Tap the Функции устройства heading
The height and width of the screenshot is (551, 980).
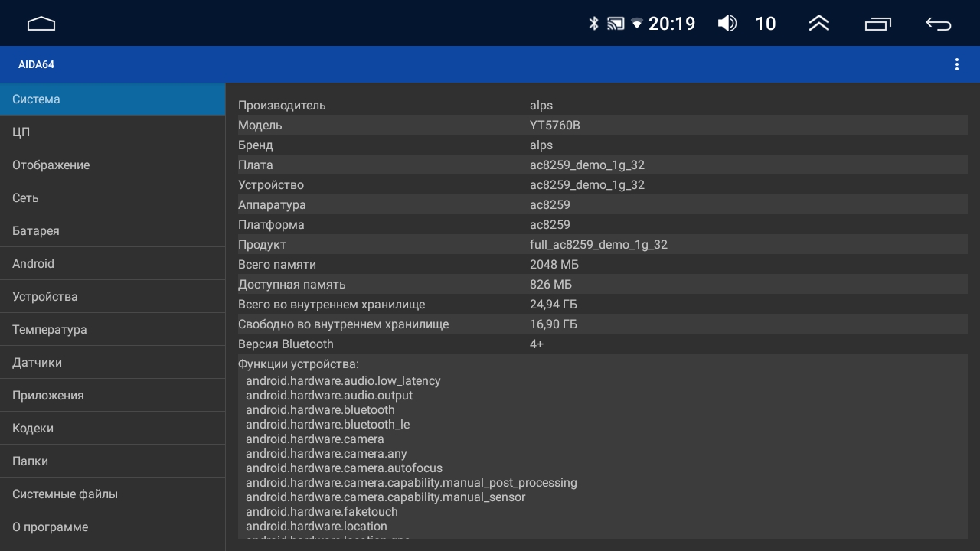click(299, 364)
